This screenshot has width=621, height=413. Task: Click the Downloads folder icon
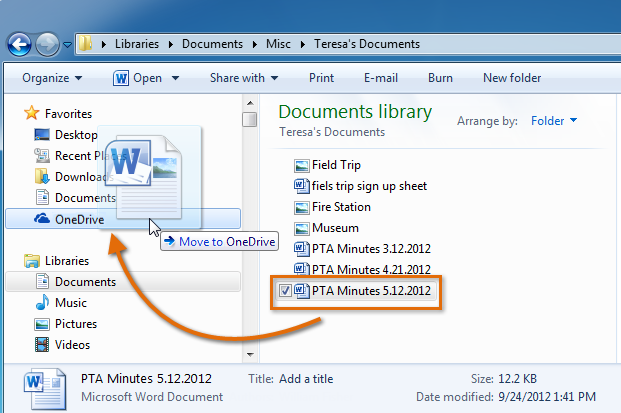[x=42, y=177]
